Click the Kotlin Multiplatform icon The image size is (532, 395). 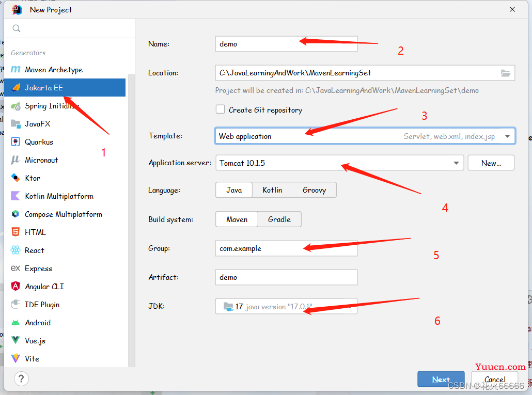click(15, 196)
